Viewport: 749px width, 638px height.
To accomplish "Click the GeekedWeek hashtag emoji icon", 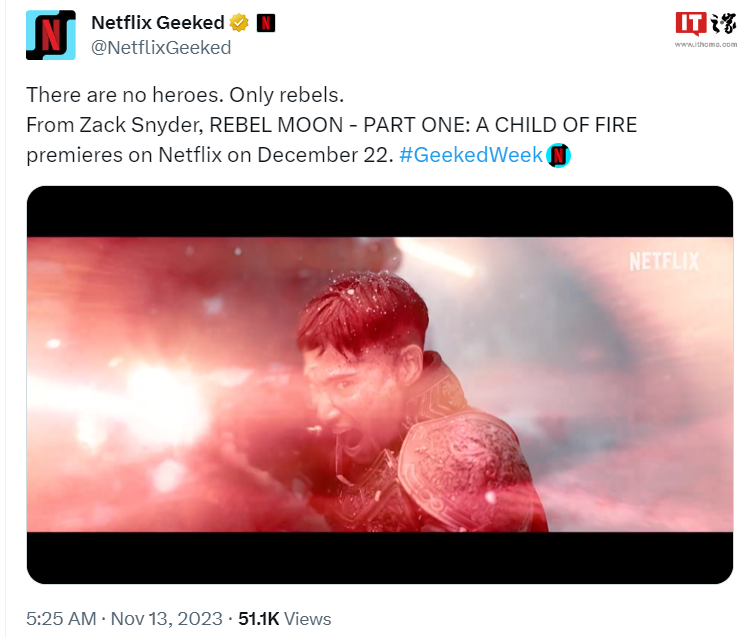I will click(x=559, y=155).
